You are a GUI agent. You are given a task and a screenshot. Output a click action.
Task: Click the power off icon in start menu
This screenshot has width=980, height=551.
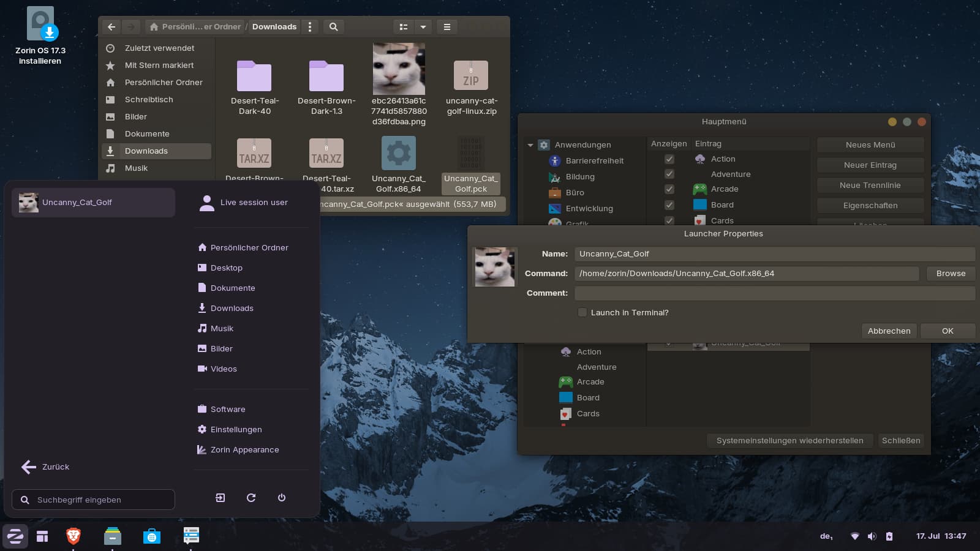pyautogui.click(x=282, y=498)
